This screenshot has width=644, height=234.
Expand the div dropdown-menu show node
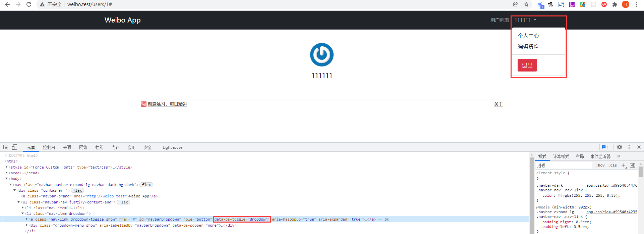click(x=26, y=225)
